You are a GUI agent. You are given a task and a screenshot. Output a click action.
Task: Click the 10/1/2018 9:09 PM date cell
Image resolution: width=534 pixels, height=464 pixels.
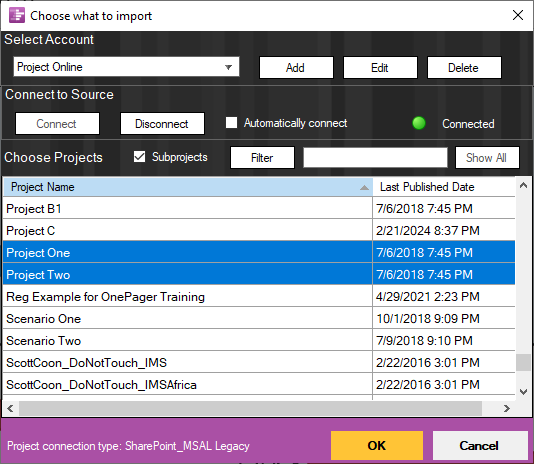[x=444, y=319]
